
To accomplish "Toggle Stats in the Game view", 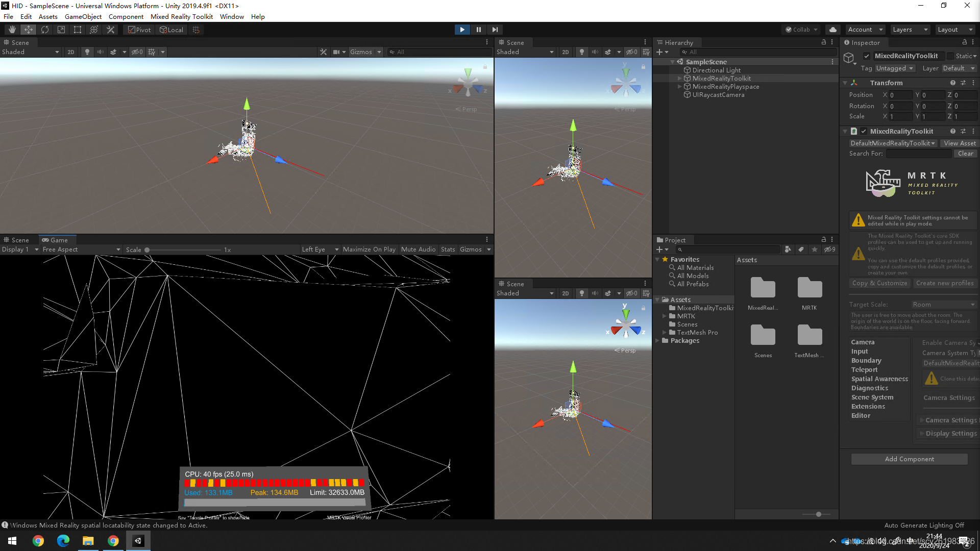I will click(x=448, y=249).
